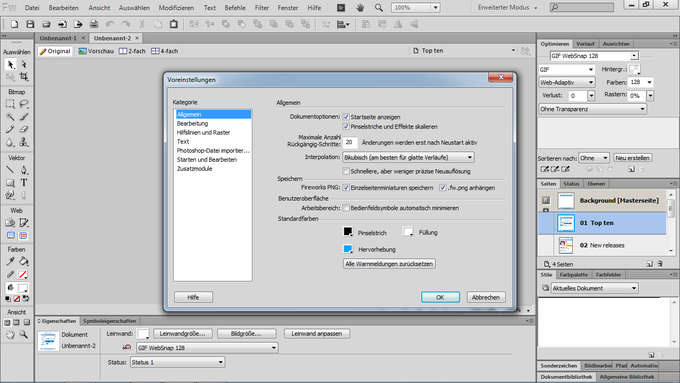Toggle Startseite anzeigen checkbox

[346, 117]
